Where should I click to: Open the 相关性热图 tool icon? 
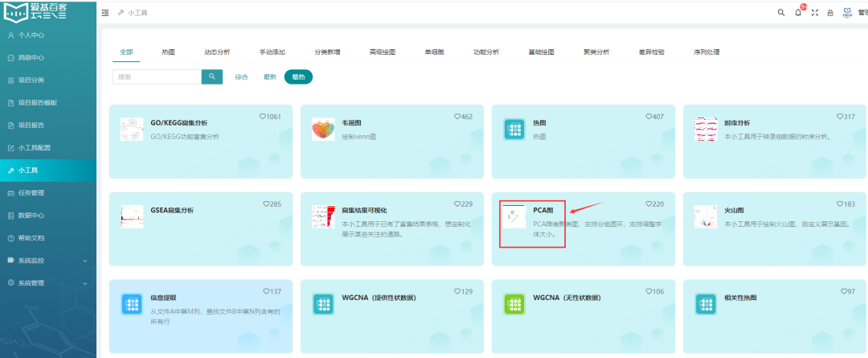pos(706,304)
